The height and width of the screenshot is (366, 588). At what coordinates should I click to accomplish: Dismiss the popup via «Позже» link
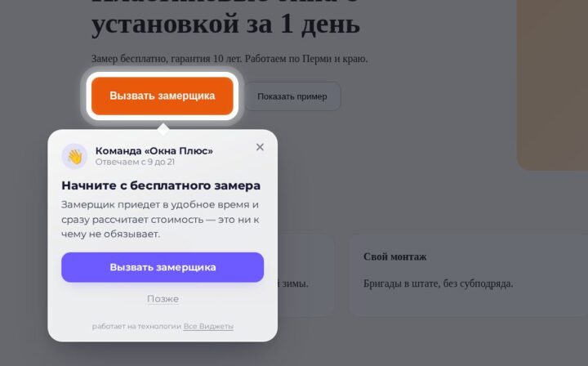[163, 299]
